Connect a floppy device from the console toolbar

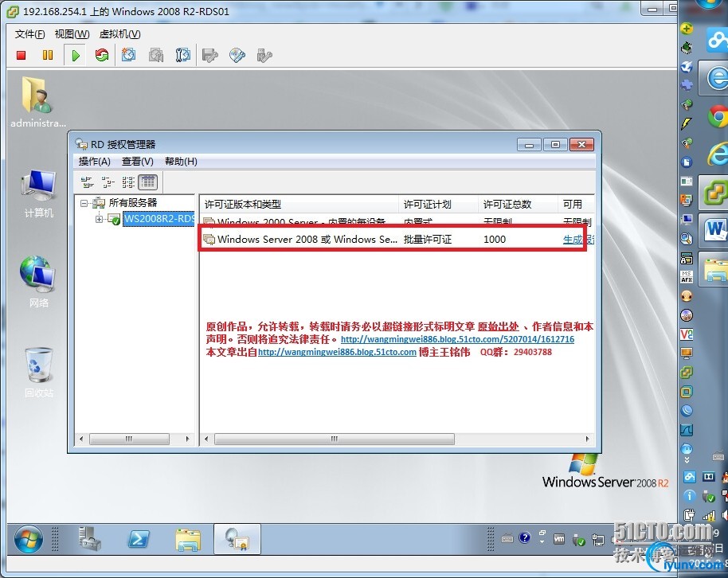[x=209, y=56]
